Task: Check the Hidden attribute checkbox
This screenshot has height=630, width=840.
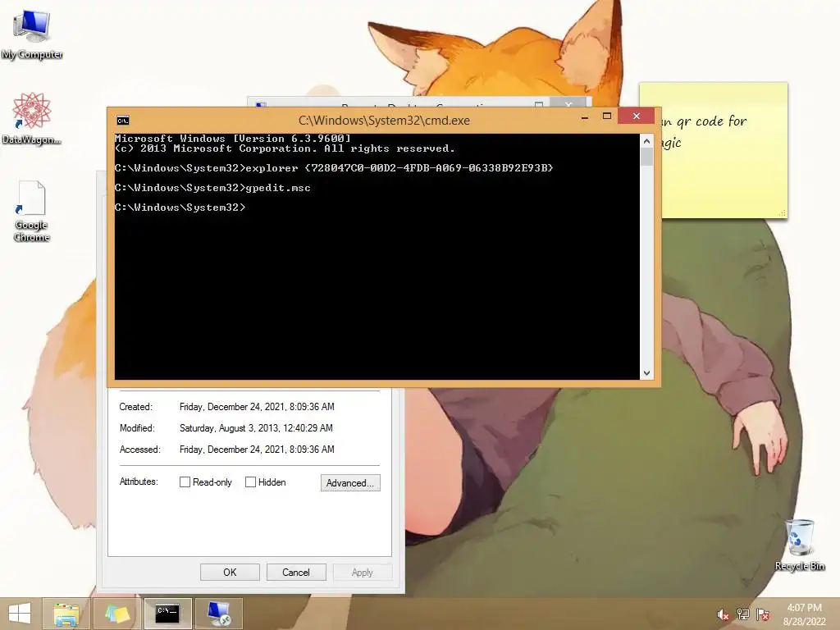Action: coord(250,482)
